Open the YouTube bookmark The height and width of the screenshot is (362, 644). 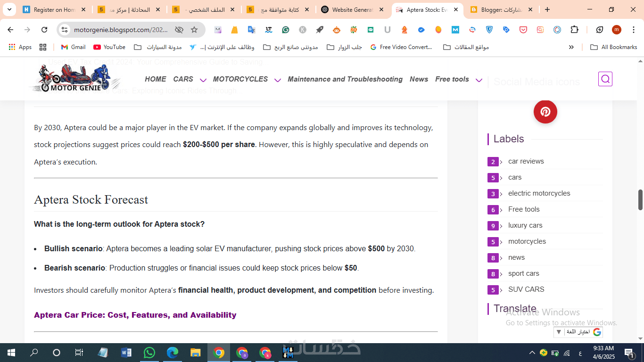pos(109,47)
